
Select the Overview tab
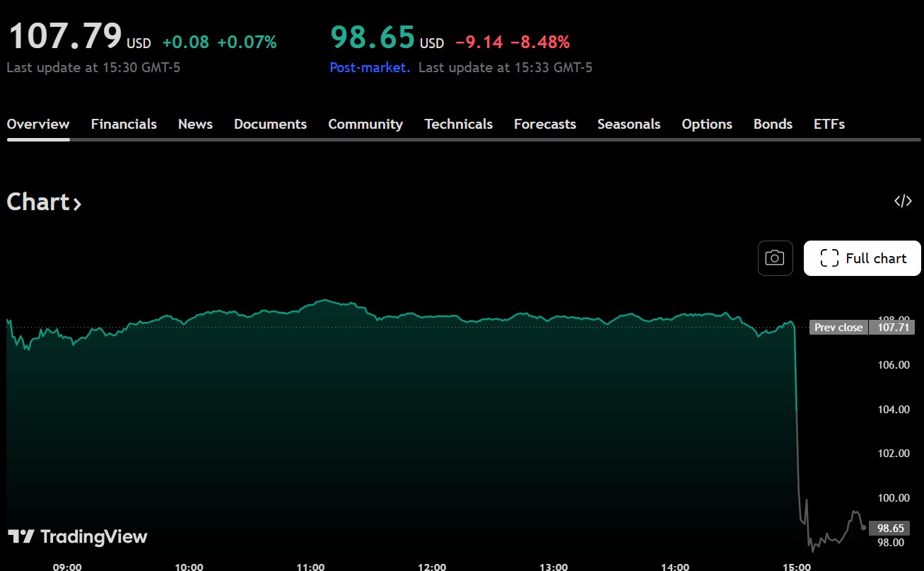click(x=38, y=124)
